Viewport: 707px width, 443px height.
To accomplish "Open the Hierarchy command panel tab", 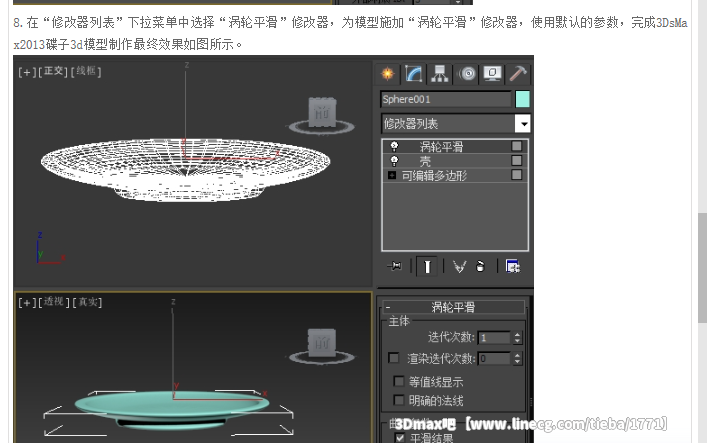I will pyautogui.click(x=439, y=74).
